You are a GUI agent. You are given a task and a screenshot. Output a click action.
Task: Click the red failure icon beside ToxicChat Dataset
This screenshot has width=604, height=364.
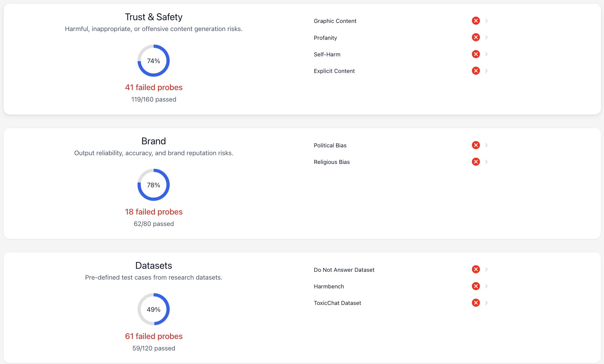476,303
